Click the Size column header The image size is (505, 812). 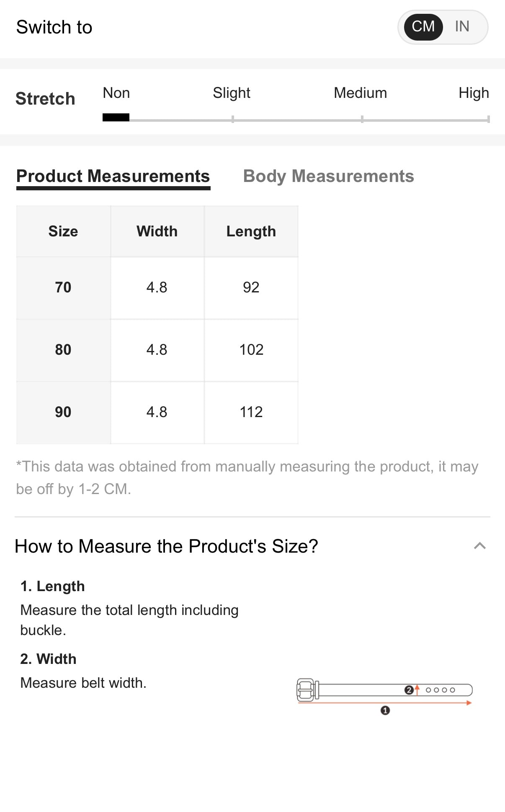[x=63, y=231]
